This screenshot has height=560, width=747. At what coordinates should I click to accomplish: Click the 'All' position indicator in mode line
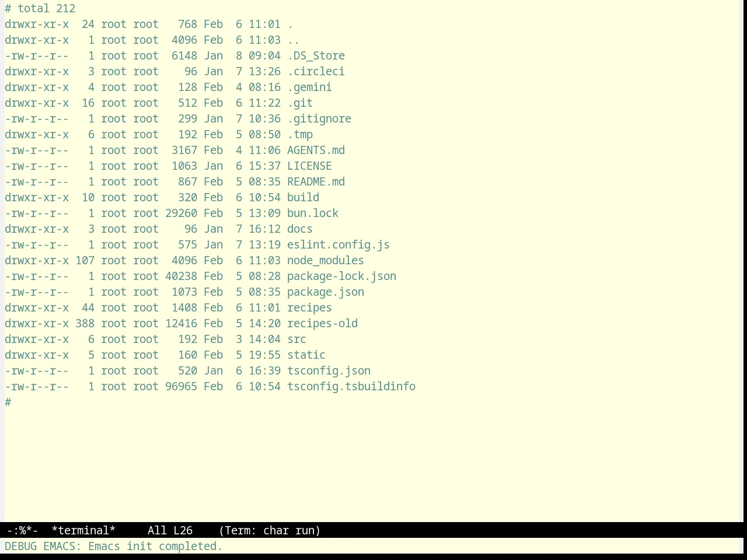coord(157,530)
